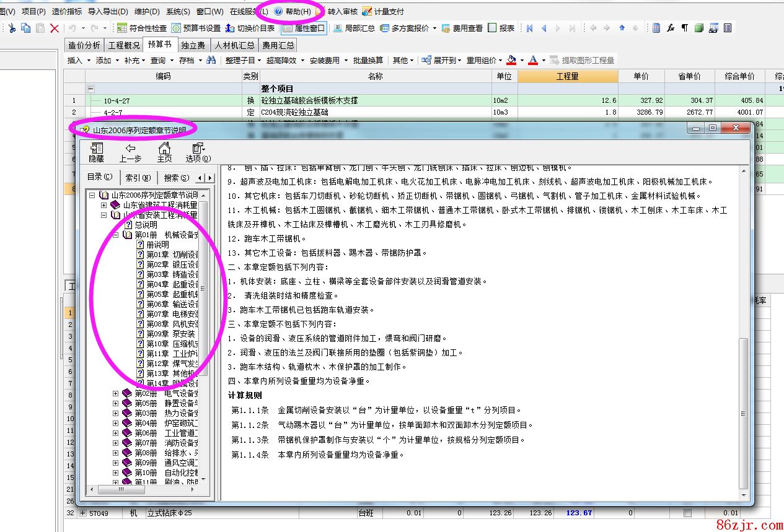Screen dimensions: 784x532
Task: Click the scissors cut icon in toolbar
Action: [x=12, y=28]
